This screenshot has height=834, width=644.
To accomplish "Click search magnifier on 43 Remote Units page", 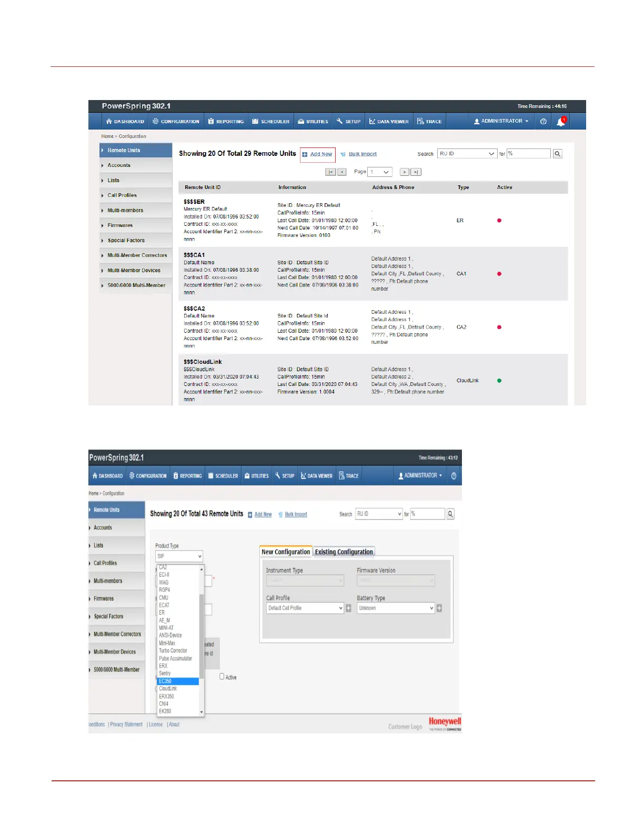I will coord(450,514).
